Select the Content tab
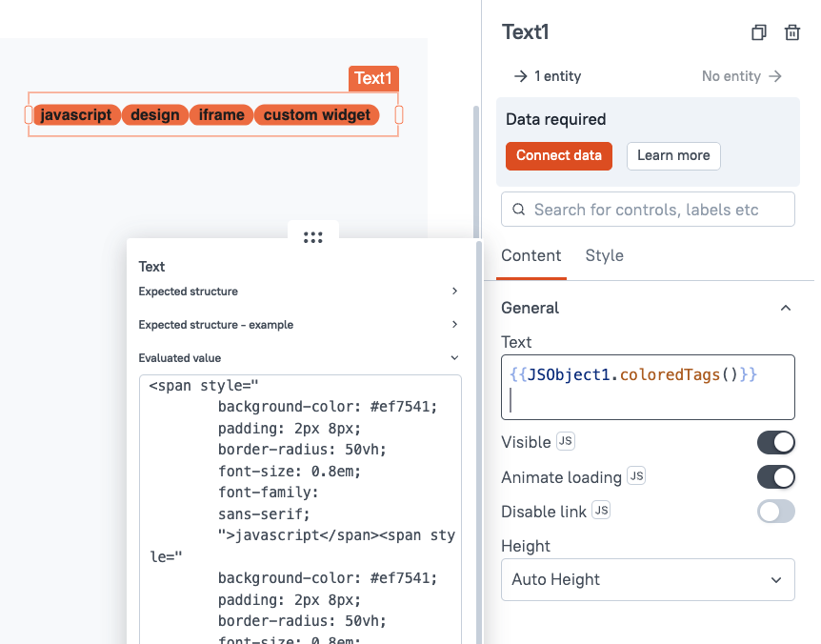Image resolution: width=821 pixels, height=644 pixels. coord(531,255)
